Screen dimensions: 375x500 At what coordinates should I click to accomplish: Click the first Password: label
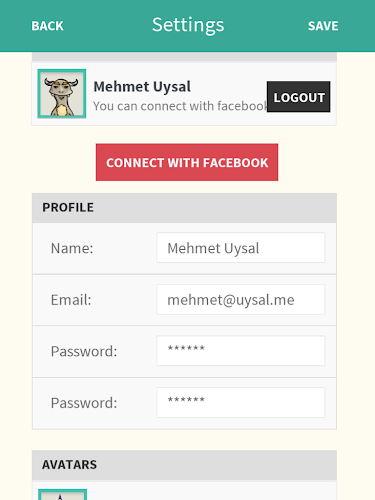[x=84, y=351]
